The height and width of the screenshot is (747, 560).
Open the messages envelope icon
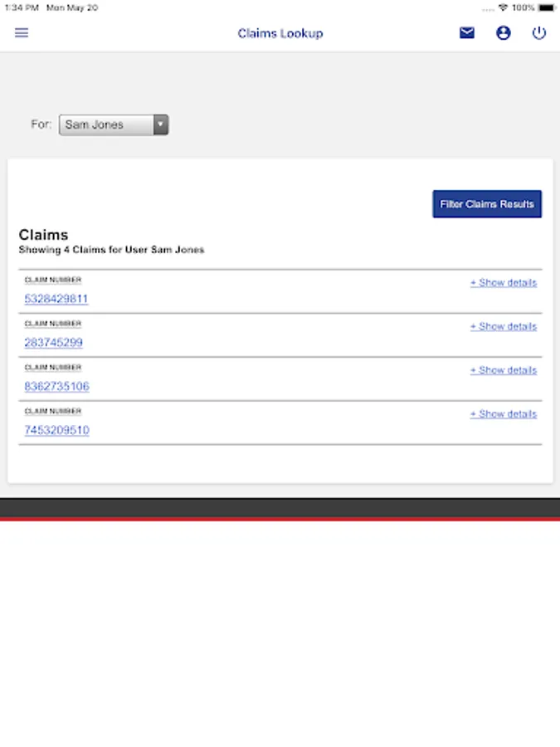pyautogui.click(x=466, y=32)
